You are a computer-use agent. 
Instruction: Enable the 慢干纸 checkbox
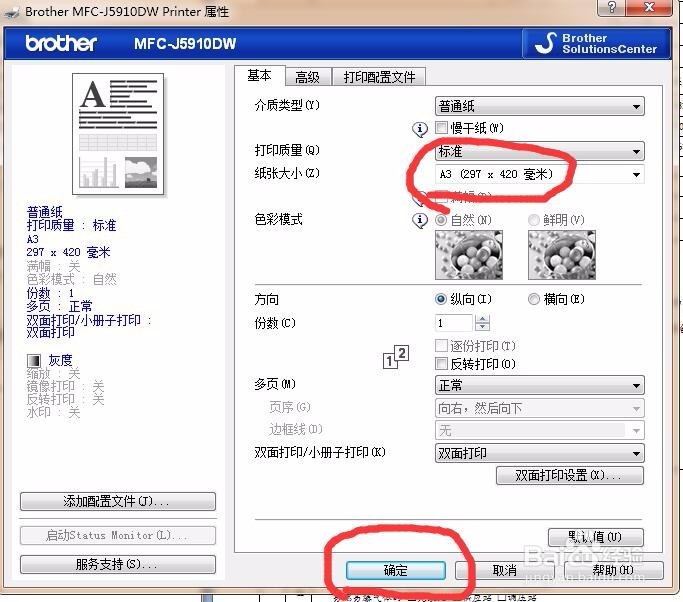click(x=441, y=128)
